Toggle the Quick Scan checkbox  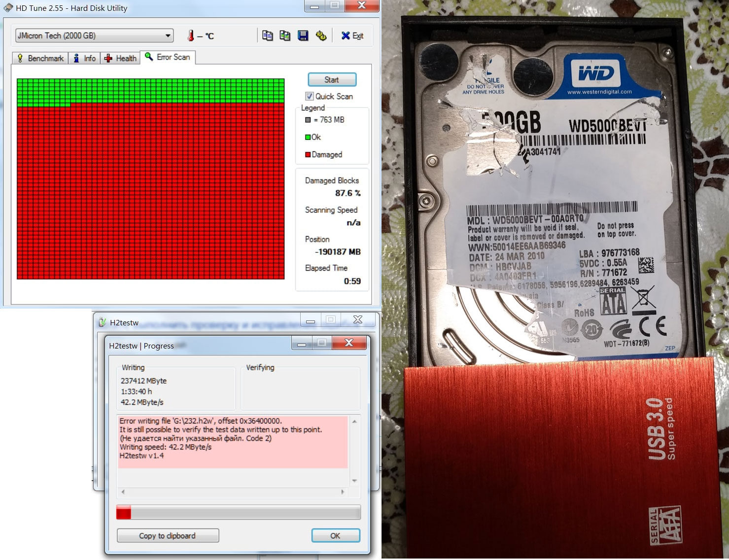[x=310, y=96]
